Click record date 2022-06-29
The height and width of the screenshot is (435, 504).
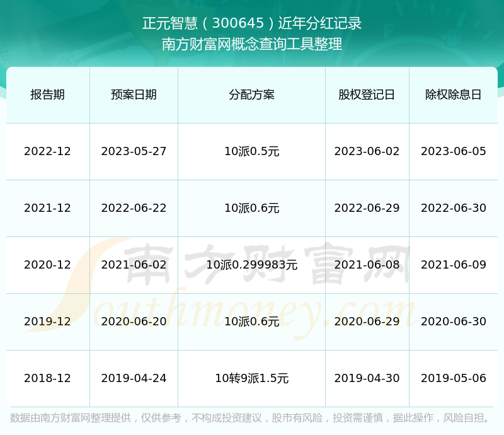tap(367, 208)
